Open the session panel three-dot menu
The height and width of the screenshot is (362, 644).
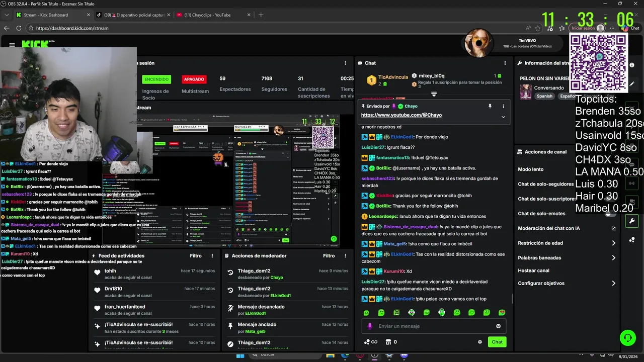pyautogui.click(x=345, y=63)
